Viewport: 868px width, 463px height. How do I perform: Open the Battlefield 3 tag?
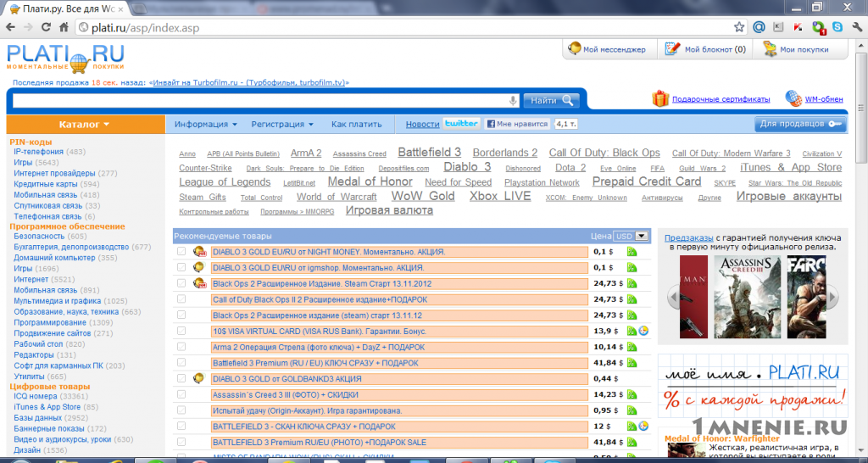pyautogui.click(x=430, y=153)
